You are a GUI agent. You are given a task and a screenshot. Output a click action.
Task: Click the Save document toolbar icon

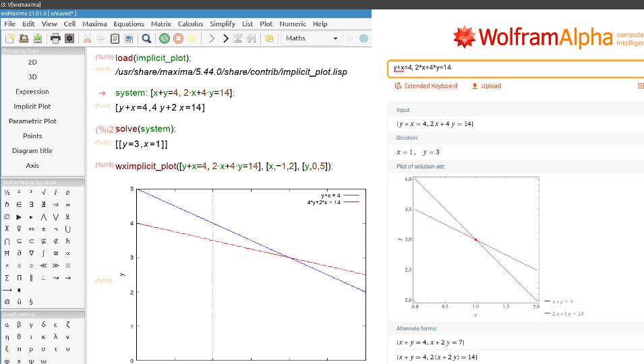coord(37,38)
